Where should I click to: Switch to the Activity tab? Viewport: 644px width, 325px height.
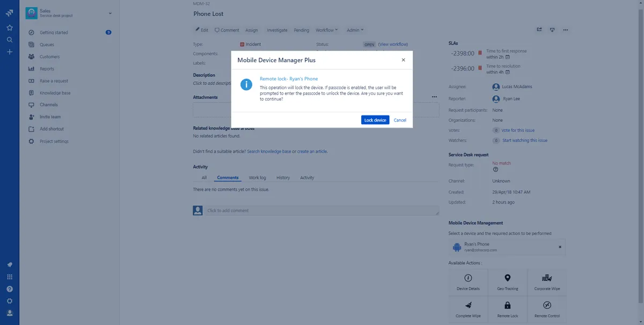307,178
